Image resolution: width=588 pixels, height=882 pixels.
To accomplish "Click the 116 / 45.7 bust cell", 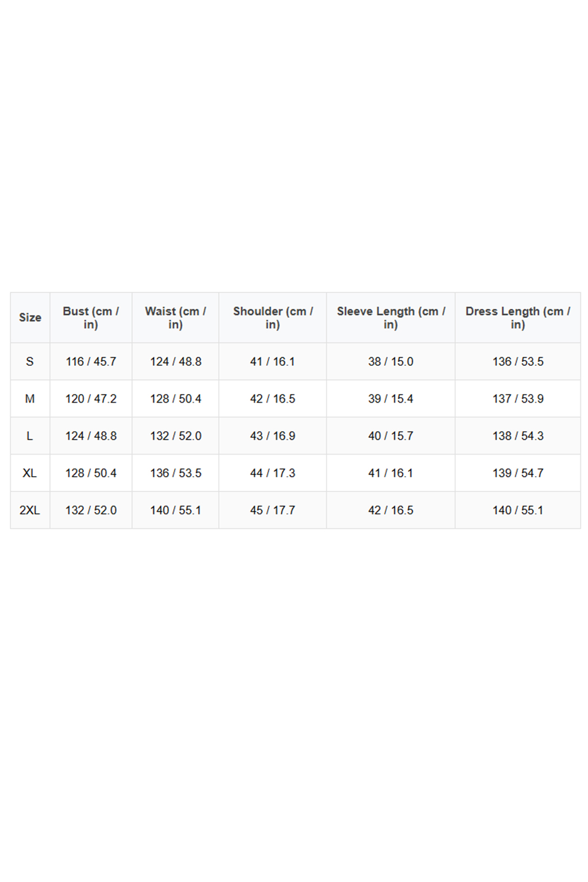I will pyautogui.click(x=91, y=362).
